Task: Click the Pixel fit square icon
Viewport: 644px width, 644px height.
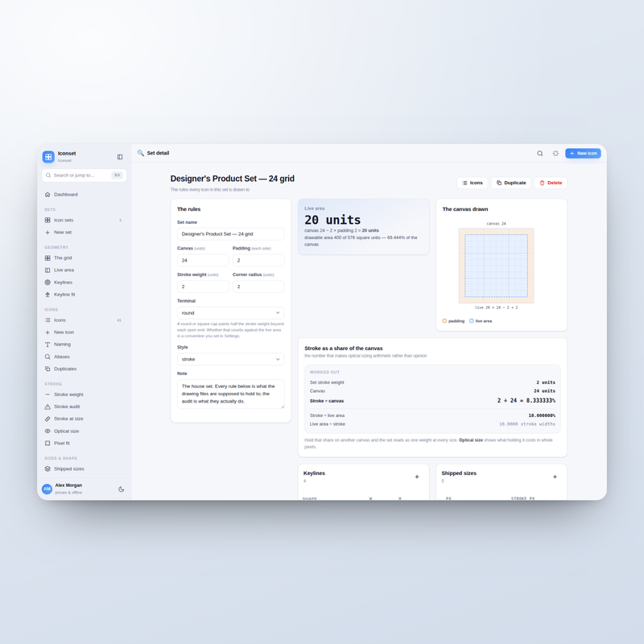Action: coord(47,444)
